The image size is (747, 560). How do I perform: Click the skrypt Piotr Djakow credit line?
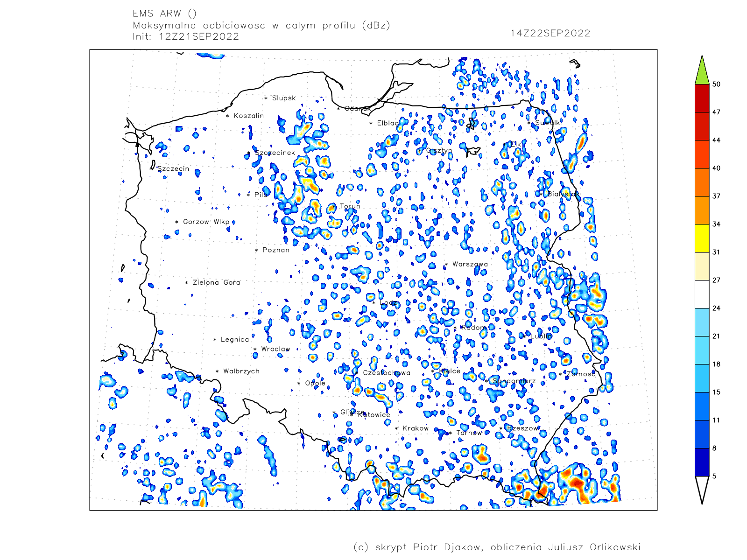click(x=497, y=547)
